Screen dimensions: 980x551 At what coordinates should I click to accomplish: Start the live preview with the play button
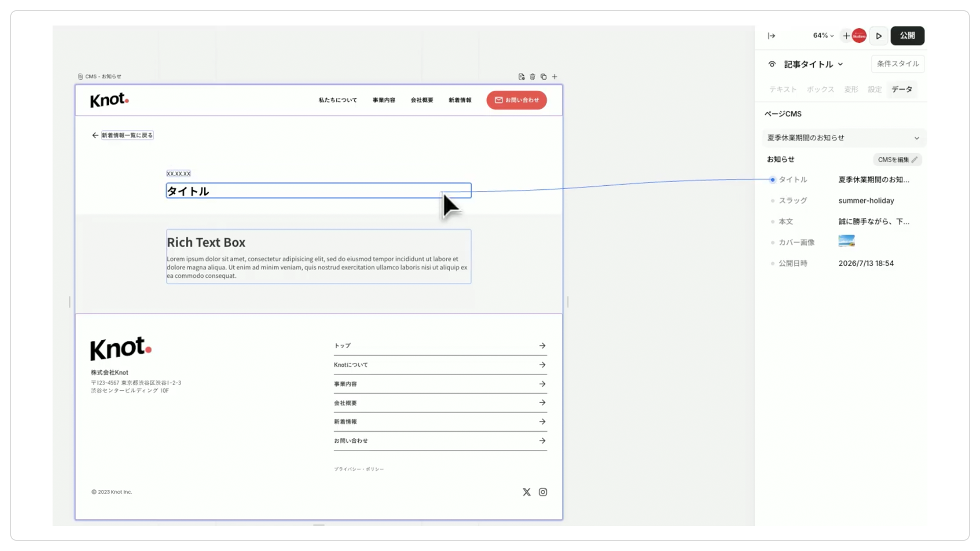878,36
